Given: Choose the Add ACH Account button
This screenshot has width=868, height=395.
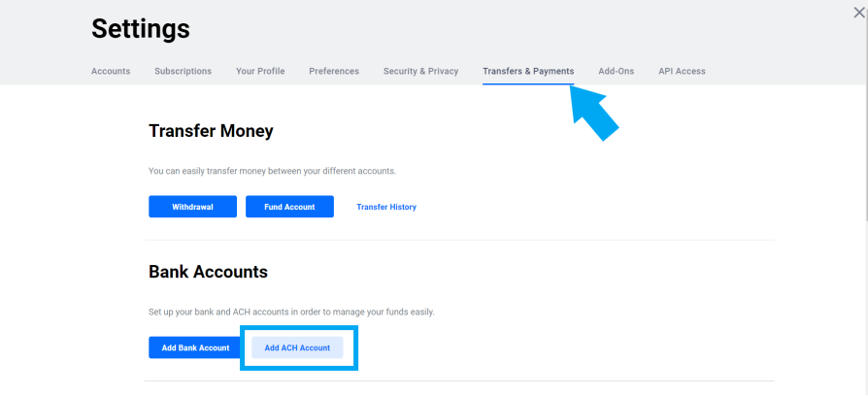Looking at the screenshot, I should 297,348.
